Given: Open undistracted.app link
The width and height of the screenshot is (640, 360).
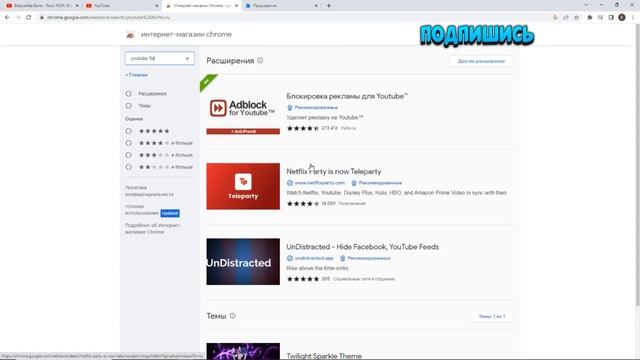Looking at the screenshot, I should pyautogui.click(x=314, y=258).
